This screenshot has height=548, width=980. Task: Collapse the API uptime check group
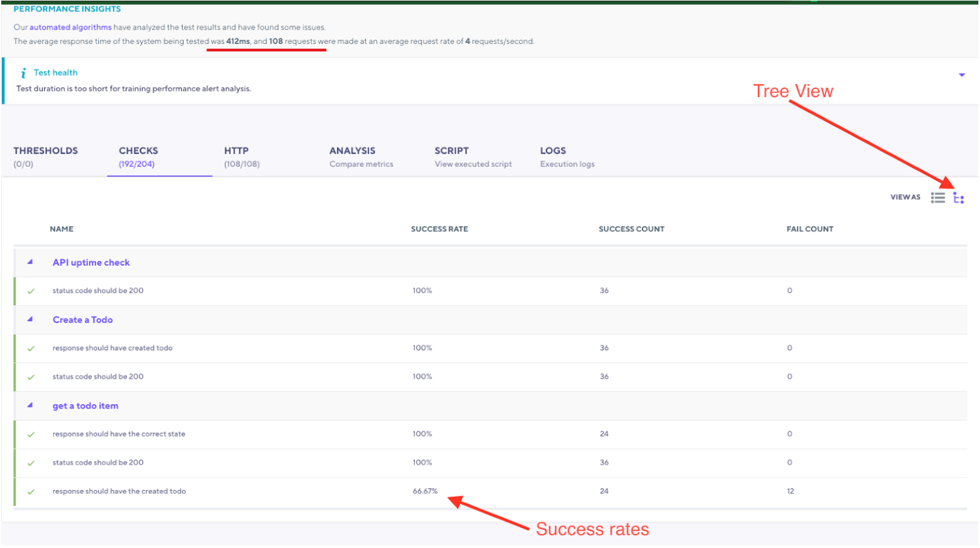click(30, 263)
